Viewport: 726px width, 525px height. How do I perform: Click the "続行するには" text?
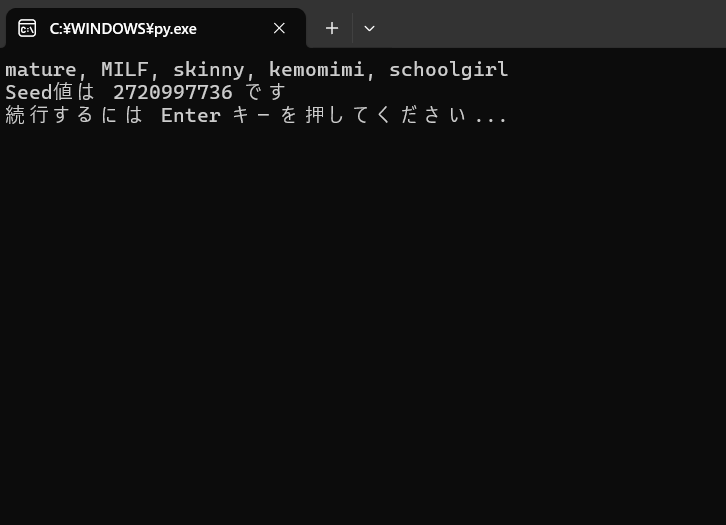tap(74, 115)
